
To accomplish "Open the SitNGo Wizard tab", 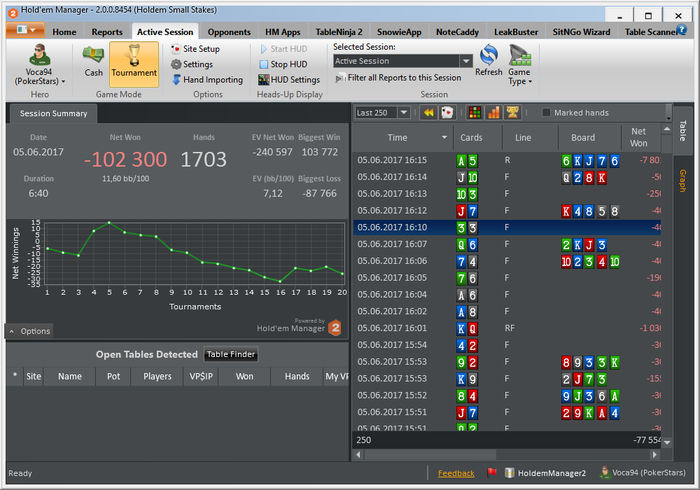I will pyautogui.click(x=581, y=32).
